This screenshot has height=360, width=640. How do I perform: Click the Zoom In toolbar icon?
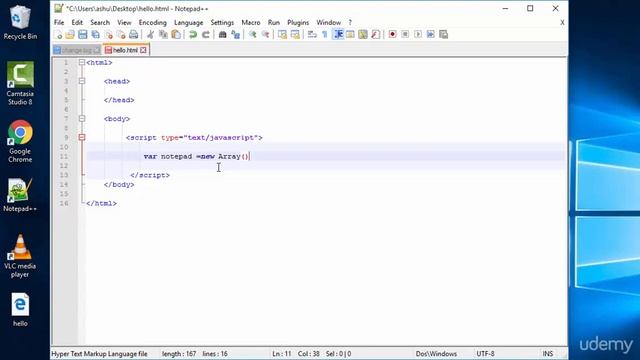point(253,35)
